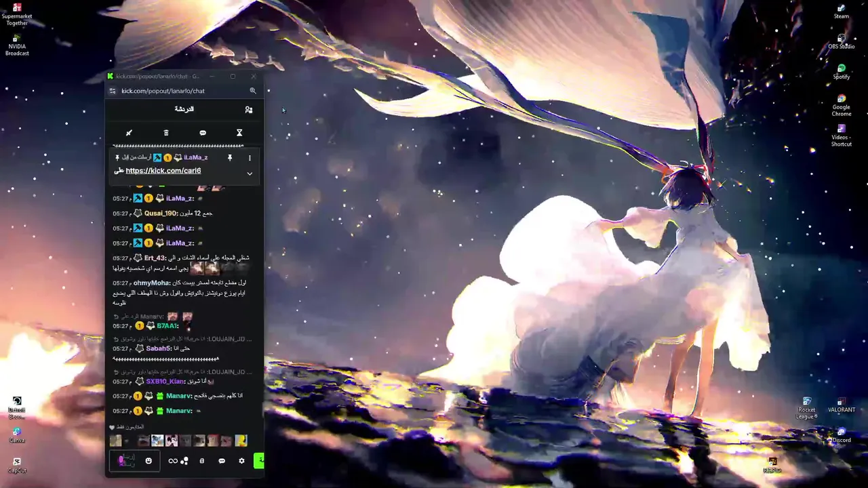The height and width of the screenshot is (488, 868).
Task: Click username SXB10_Kian in chat
Action: pos(165,382)
